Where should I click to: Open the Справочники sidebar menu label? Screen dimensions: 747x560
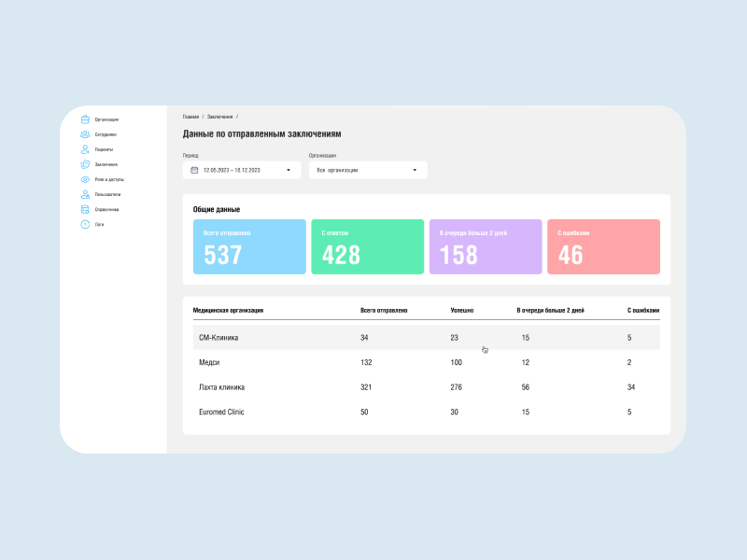coord(106,209)
